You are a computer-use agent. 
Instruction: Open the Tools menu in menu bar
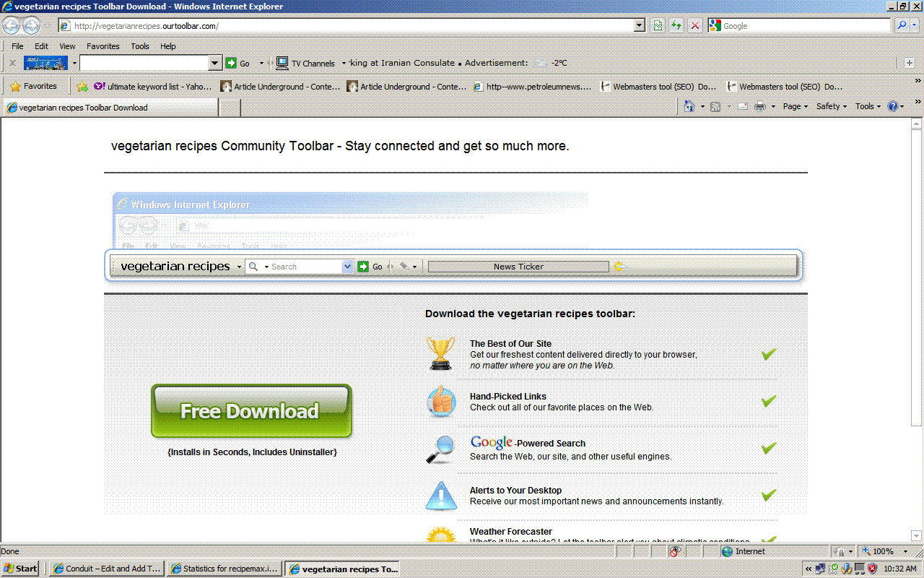[140, 46]
